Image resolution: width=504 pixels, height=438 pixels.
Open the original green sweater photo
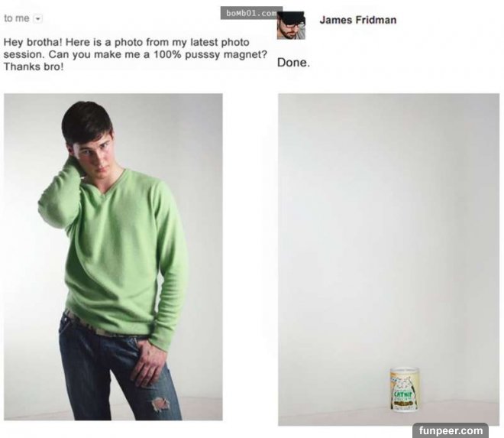pyautogui.click(x=113, y=257)
